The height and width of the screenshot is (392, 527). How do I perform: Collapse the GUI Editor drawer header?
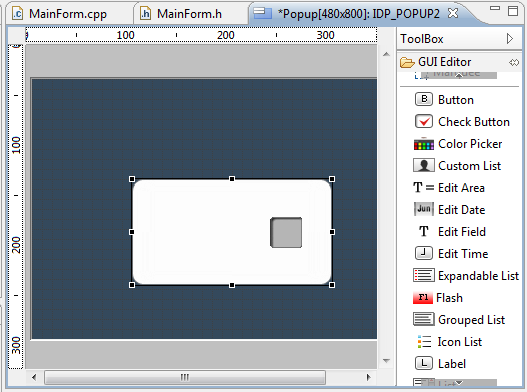tap(459, 62)
